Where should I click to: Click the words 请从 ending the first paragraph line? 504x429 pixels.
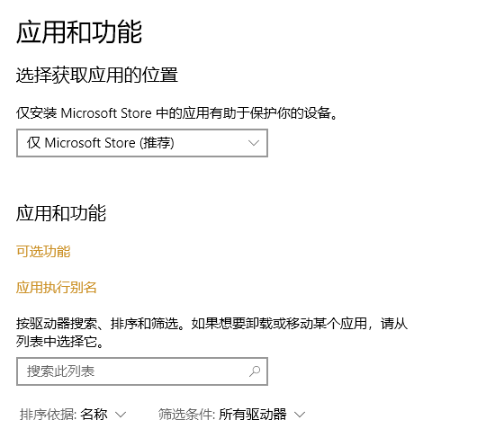[x=394, y=324]
